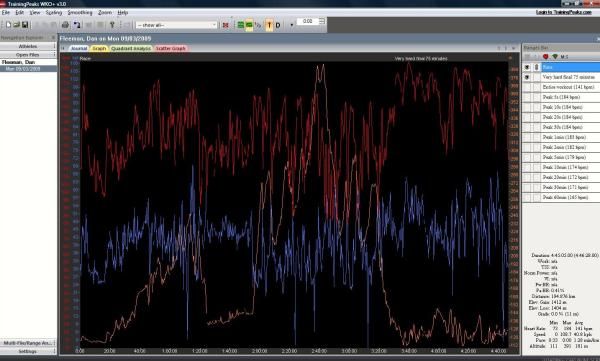This screenshot has height=361, width=600.
Task: Open the Edit menu
Action: 20,13
